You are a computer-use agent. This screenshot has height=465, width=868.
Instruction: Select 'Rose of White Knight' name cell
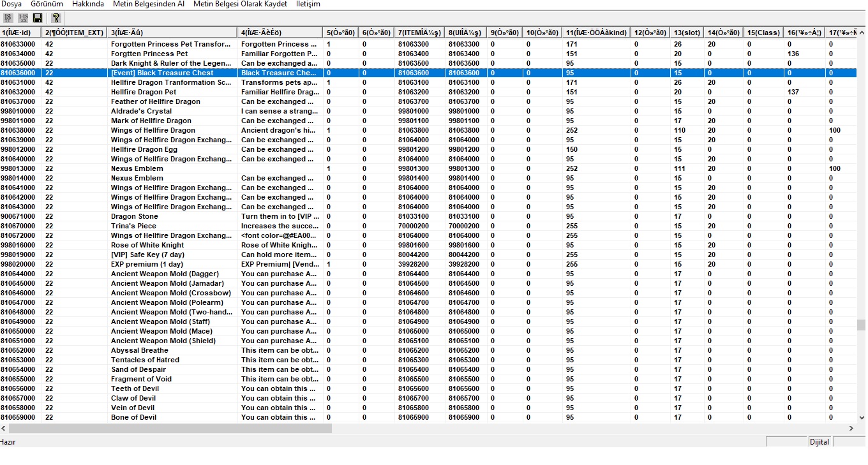click(x=147, y=245)
